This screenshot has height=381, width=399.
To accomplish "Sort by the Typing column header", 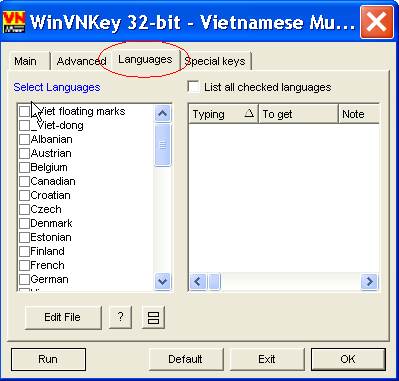I will coord(223,114).
